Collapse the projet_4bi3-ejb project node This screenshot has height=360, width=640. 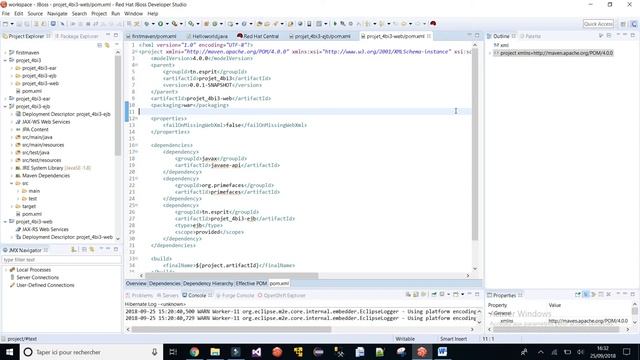[x=5, y=107]
